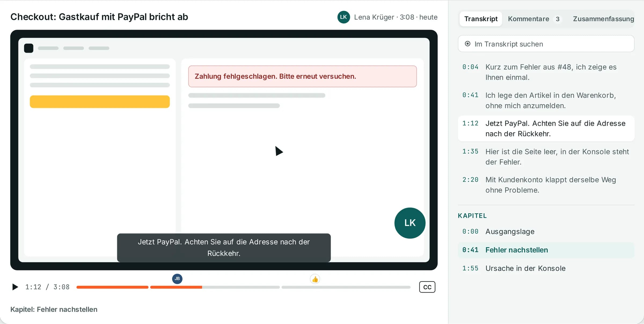644x324 pixels.
Task: Seek within the first progress bar segment
Action: pos(112,287)
